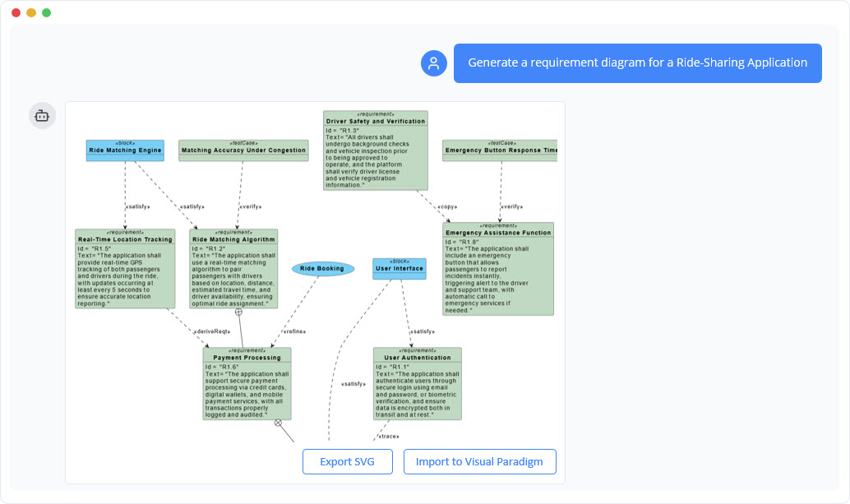Click the Import to Visual Paradigm button
Screen dimensions: 850x504
point(479,461)
